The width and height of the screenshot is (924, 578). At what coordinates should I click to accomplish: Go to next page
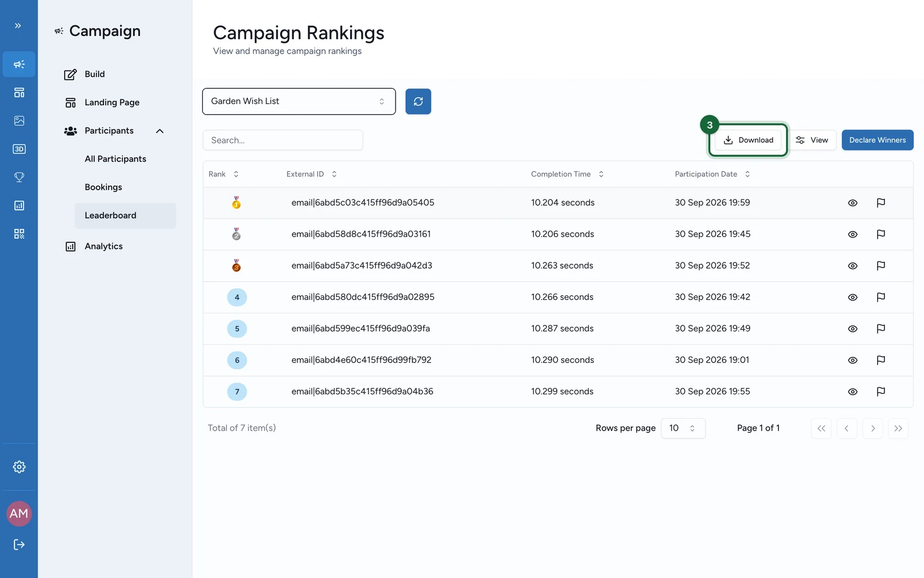pos(873,428)
